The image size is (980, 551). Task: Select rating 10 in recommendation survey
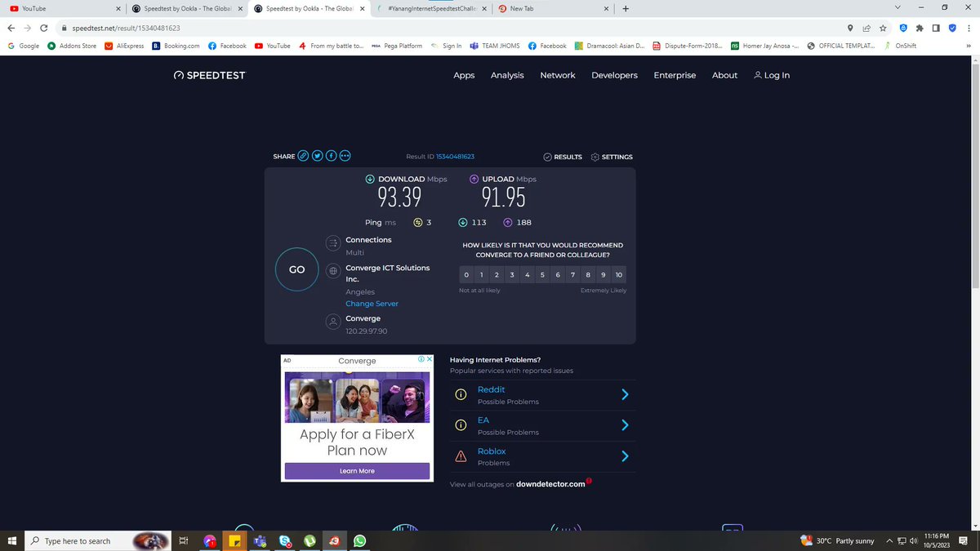tap(619, 275)
